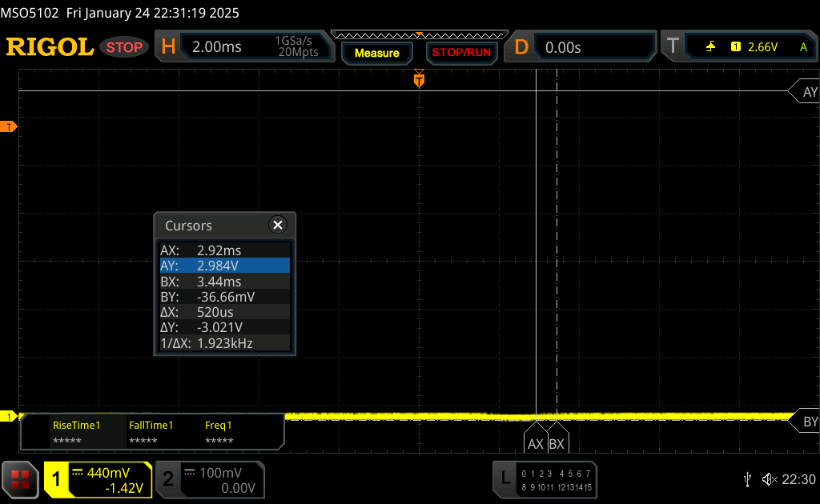Click the USB connection status icon
Screen dimensions: 820x504
(747, 479)
